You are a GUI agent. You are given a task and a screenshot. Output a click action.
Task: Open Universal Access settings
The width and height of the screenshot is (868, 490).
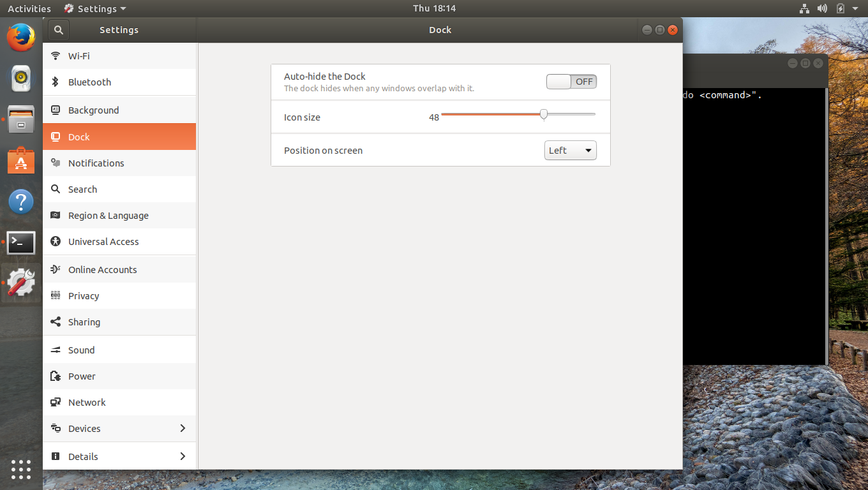point(119,242)
